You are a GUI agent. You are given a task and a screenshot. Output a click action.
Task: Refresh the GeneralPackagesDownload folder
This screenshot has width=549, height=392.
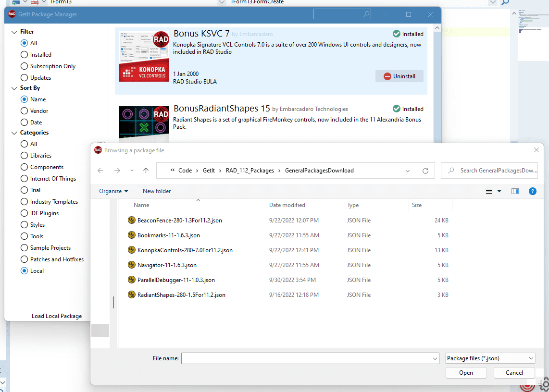click(x=425, y=171)
